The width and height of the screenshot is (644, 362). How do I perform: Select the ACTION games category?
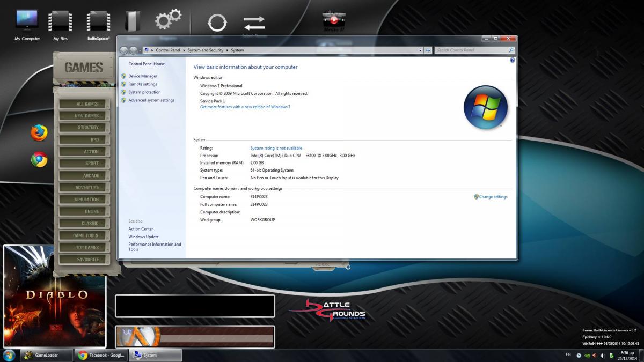tap(84, 152)
